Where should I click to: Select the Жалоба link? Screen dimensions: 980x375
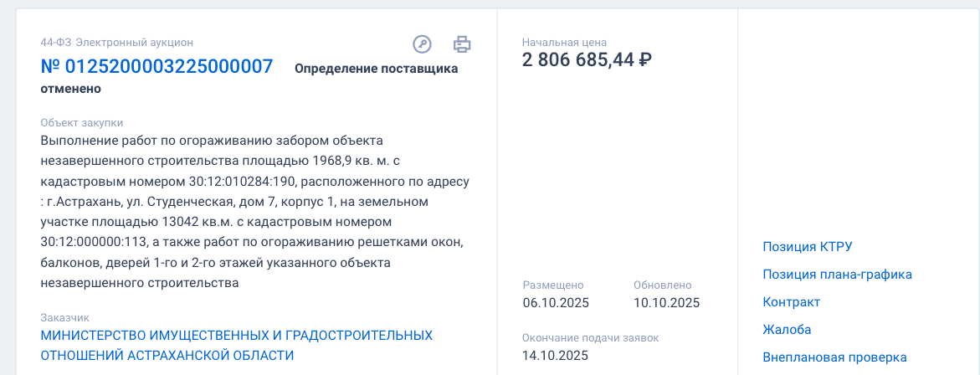tap(787, 330)
